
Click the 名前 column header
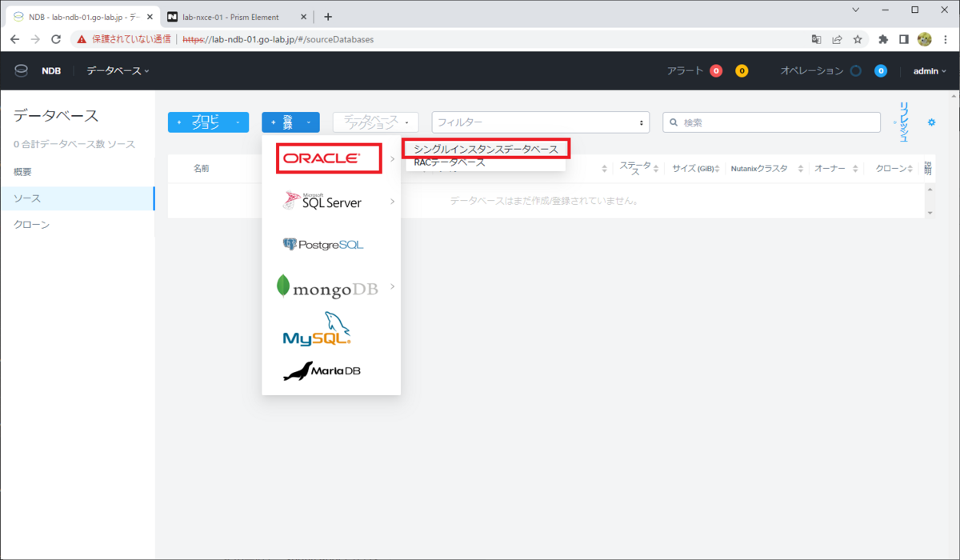pyautogui.click(x=202, y=169)
